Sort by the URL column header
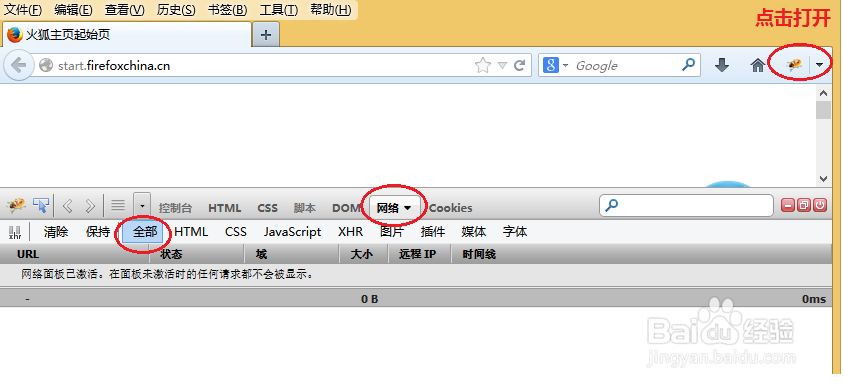 [75, 254]
